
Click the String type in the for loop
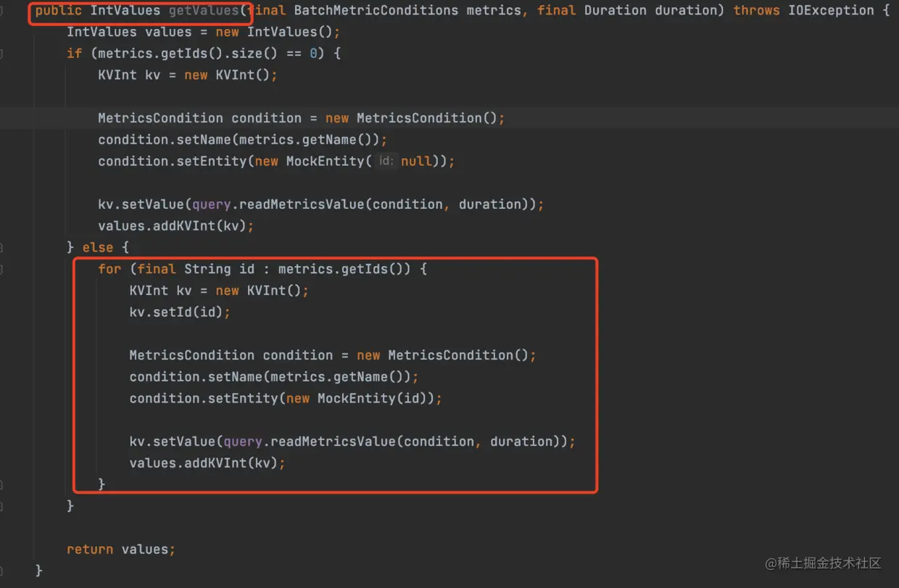point(207,269)
